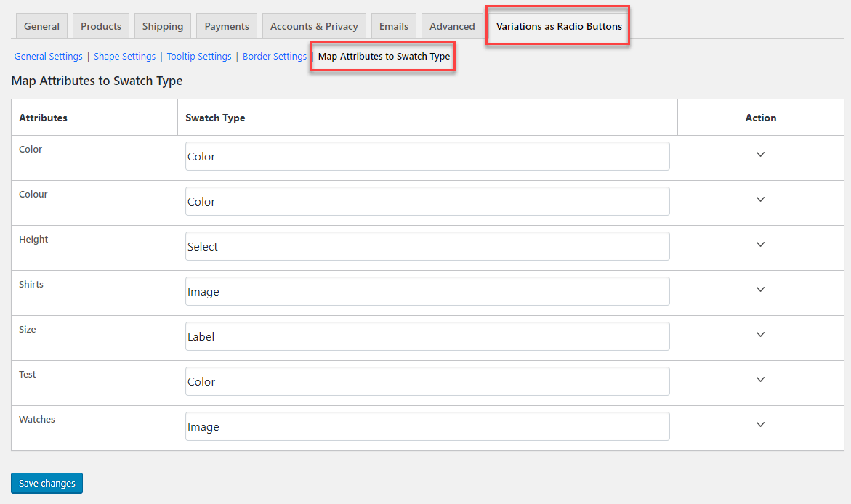Open Tooltip Settings

point(199,56)
